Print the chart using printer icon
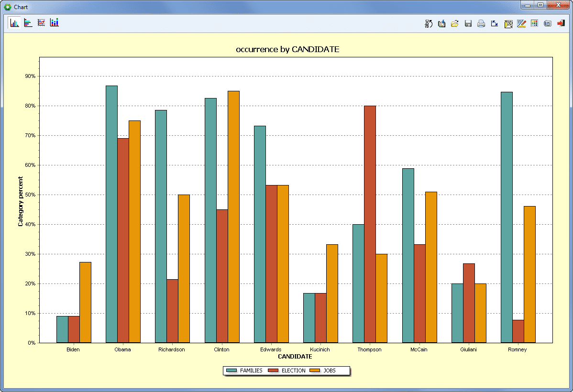 point(481,23)
